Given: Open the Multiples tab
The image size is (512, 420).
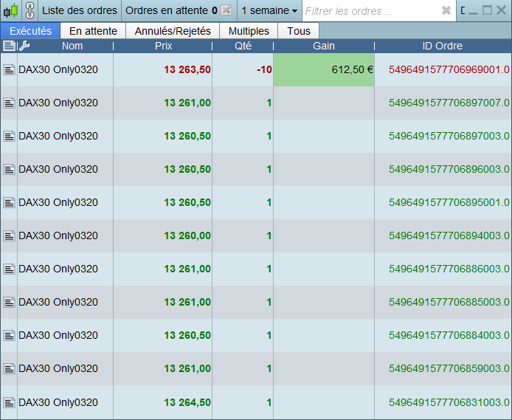Looking at the screenshot, I should [x=249, y=31].
